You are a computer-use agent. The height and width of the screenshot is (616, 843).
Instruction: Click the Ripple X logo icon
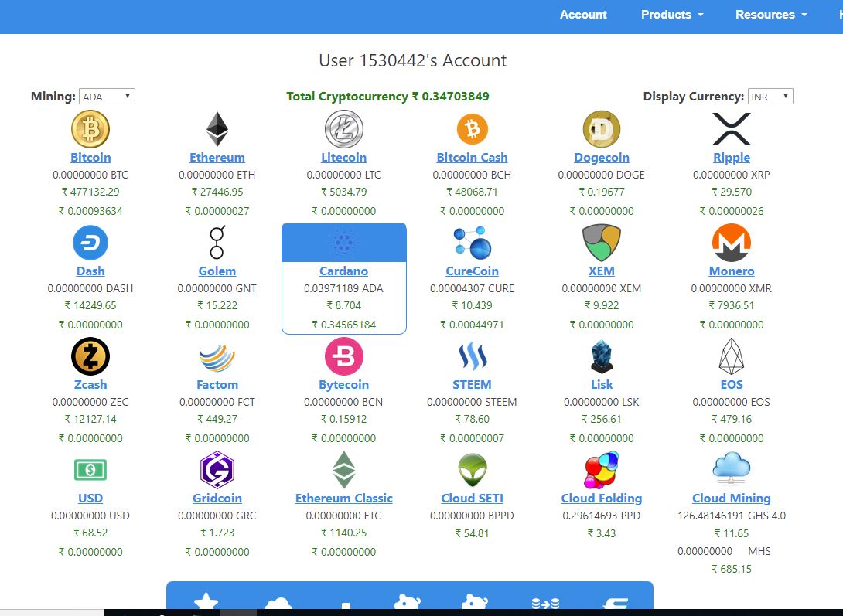[x=731, y=129]
